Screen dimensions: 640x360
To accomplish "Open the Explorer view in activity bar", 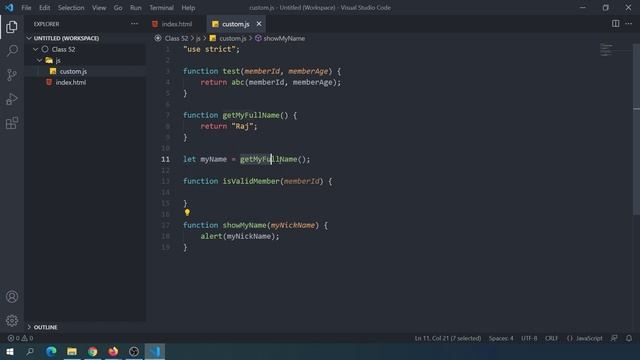I will 12,27.
